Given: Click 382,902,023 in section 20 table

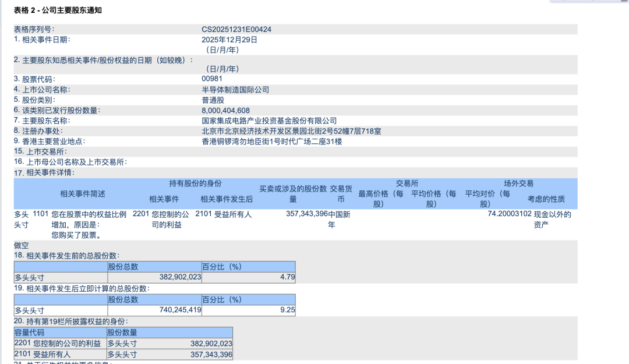Looking at the screenshot, I should (211, 344).
